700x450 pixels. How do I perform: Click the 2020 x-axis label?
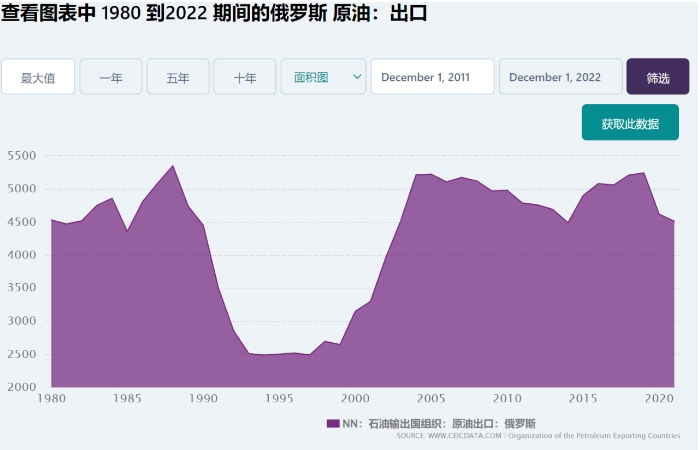(x=659, y=398)
